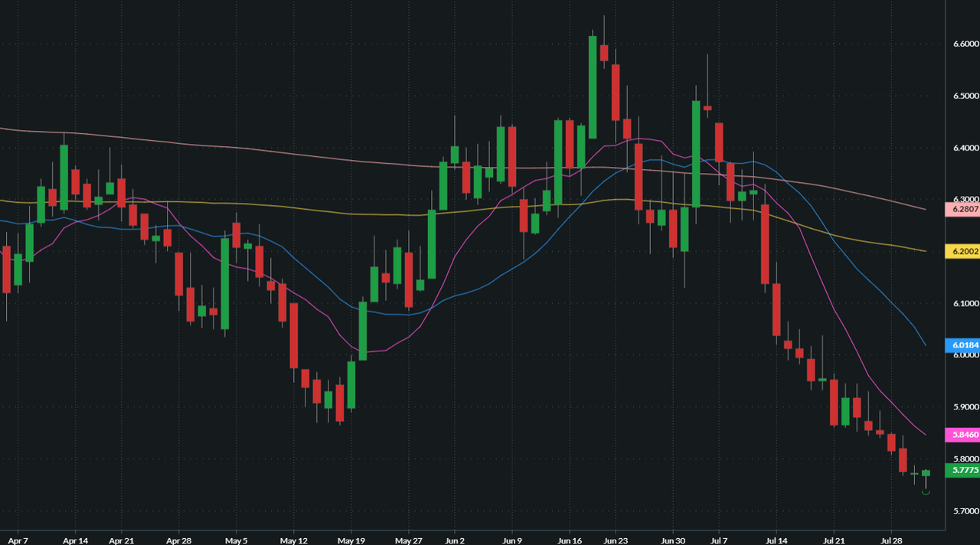This screenshot has height=545, width=980.
Task: Click the Apr 7 date label
Action: click(18, 539)
